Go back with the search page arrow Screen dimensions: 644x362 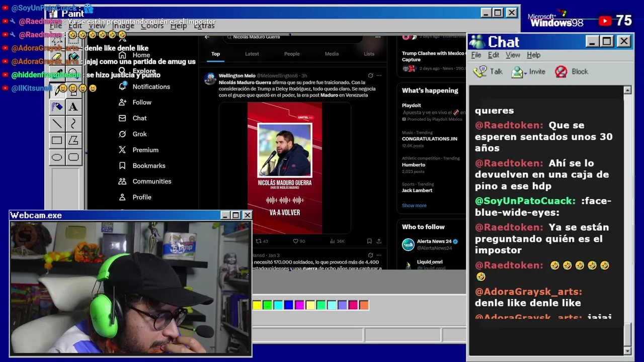click(207, 37)
